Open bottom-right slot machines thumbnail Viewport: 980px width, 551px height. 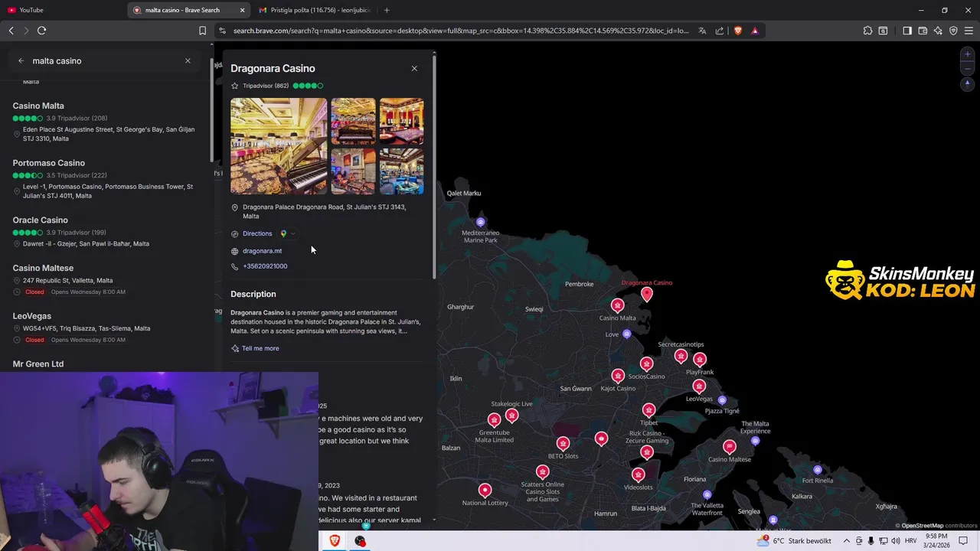pos(401,171)
